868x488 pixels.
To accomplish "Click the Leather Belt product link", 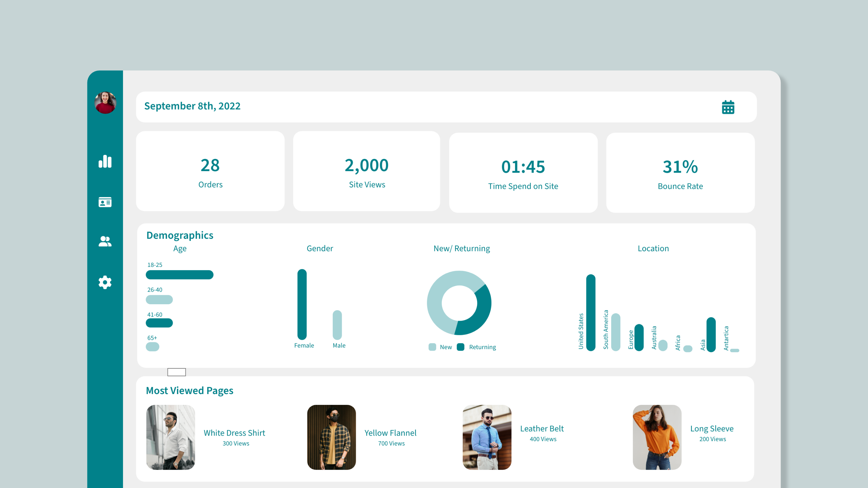I will click(542, 428).
